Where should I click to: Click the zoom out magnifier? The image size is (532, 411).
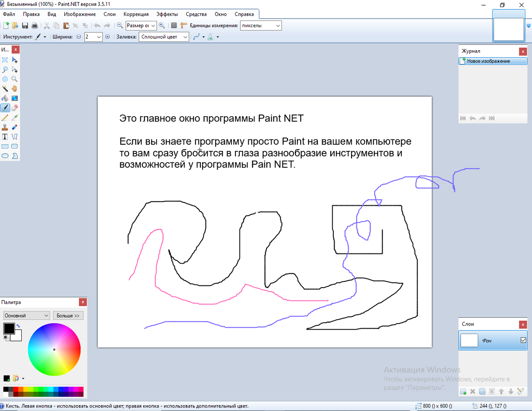pyautogui.click(x=120, y=26)
